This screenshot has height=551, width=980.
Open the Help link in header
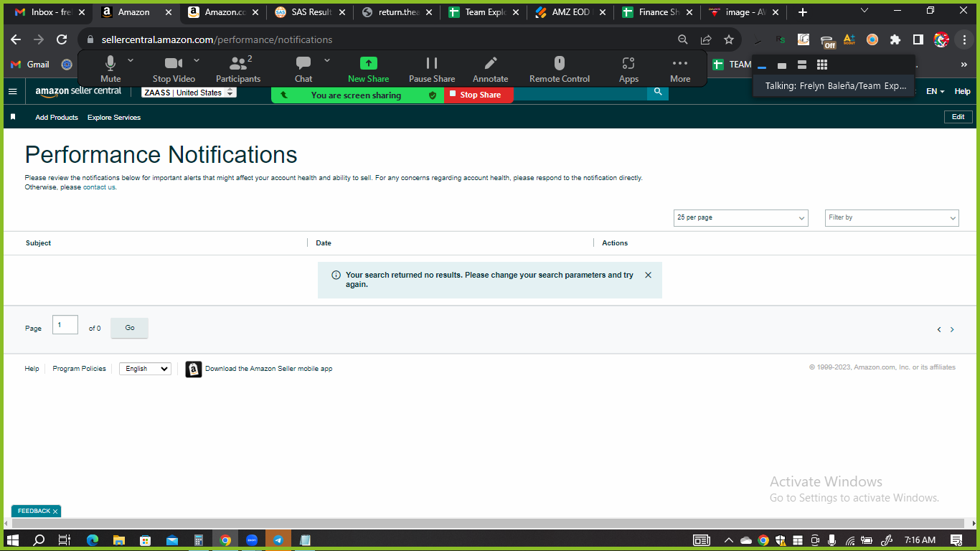(962, 92)
